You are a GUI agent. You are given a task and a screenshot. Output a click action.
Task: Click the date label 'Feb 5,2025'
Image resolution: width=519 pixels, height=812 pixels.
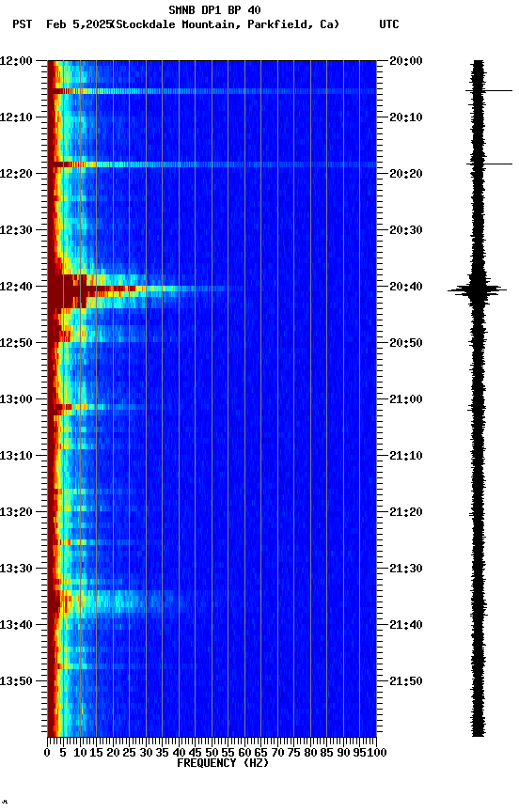tap(78, 24)
